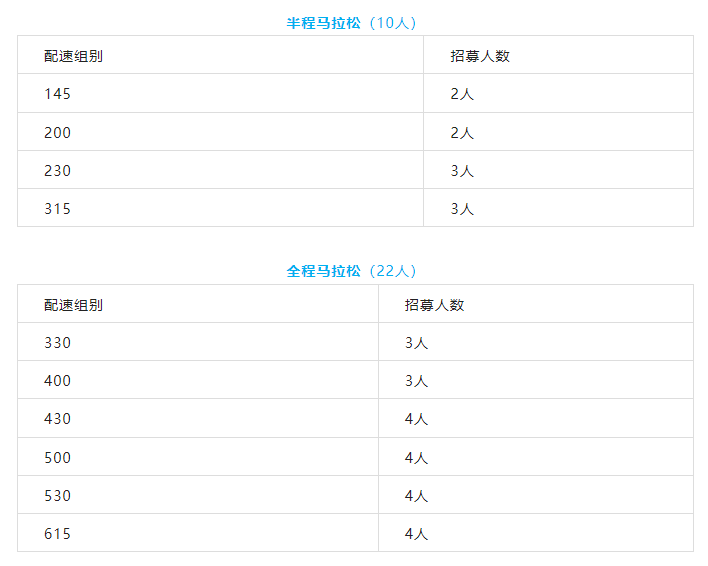Screen dimensions: 708x566
Task: Select the 400 pace group cell
Action: 58,381
